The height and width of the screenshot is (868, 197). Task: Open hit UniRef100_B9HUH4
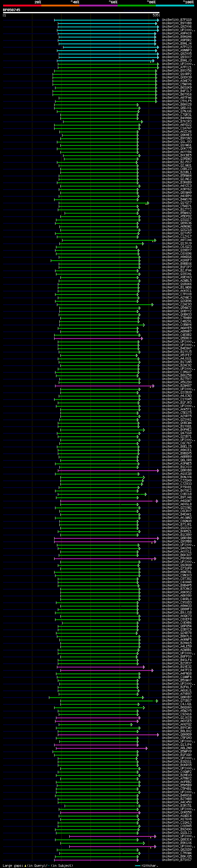(x=177, y=37)
